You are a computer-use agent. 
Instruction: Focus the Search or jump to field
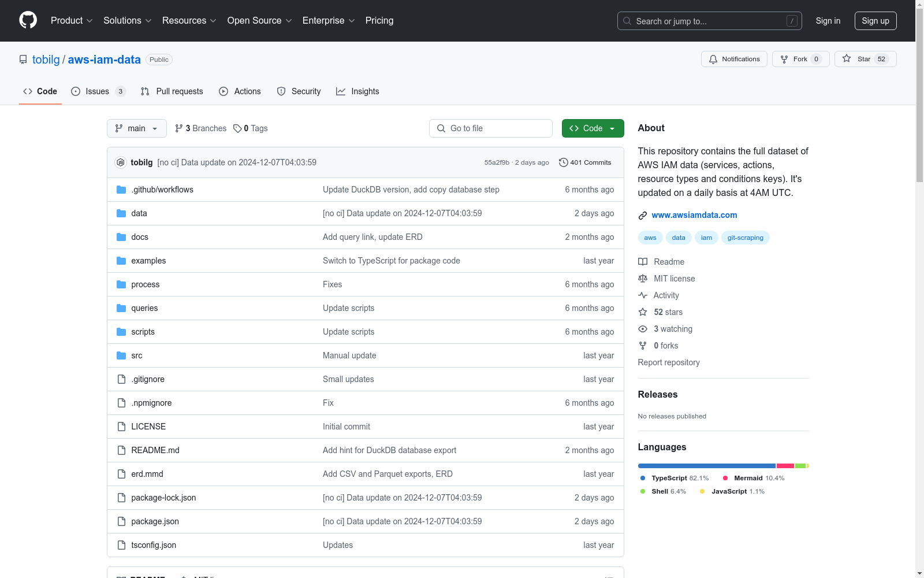[x=710, y=21]
